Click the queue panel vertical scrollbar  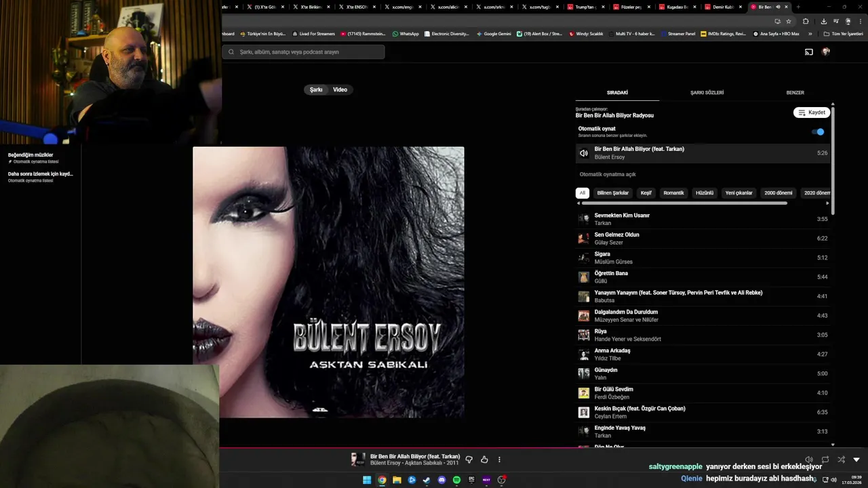click(833, 159)
